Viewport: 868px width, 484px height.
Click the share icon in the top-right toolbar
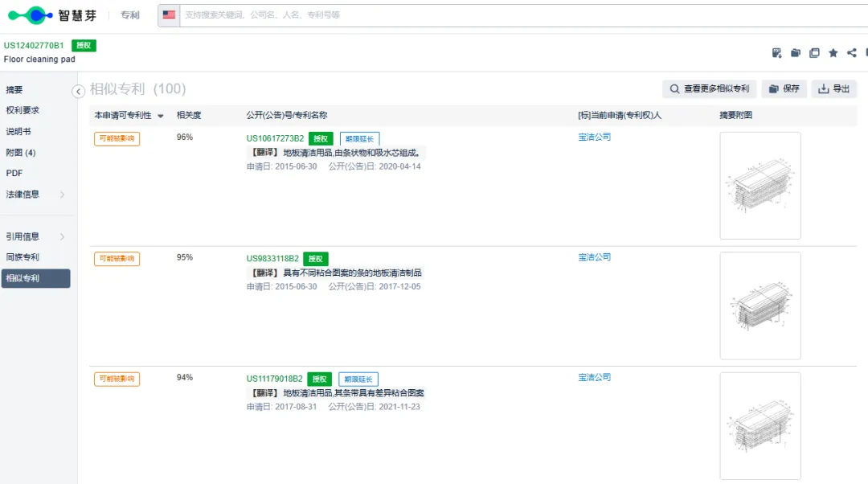pos(852,53)
